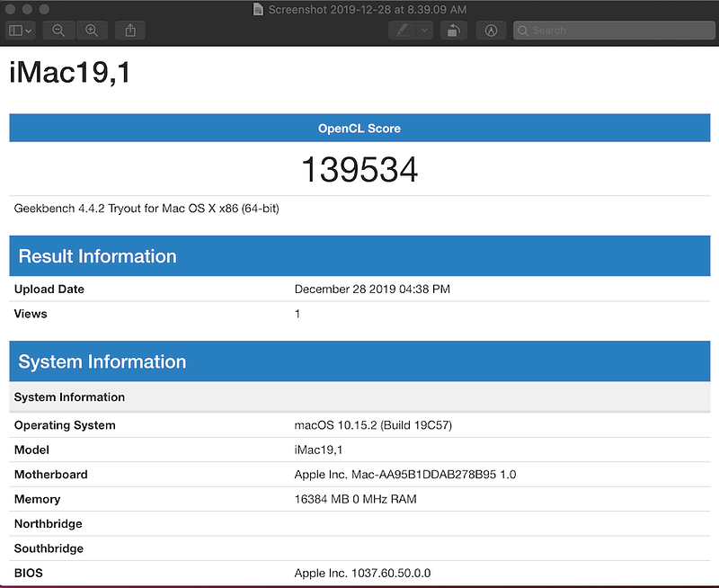Click the Views count value '1'
The height and width of the screenshot is (588, 719).
point(297,314)
